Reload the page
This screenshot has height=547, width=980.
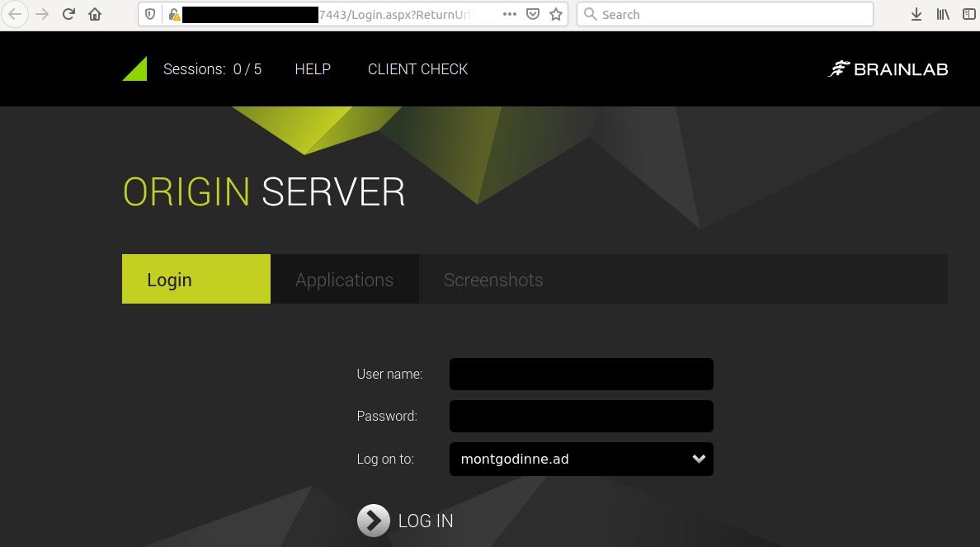(x=68, y=14)
